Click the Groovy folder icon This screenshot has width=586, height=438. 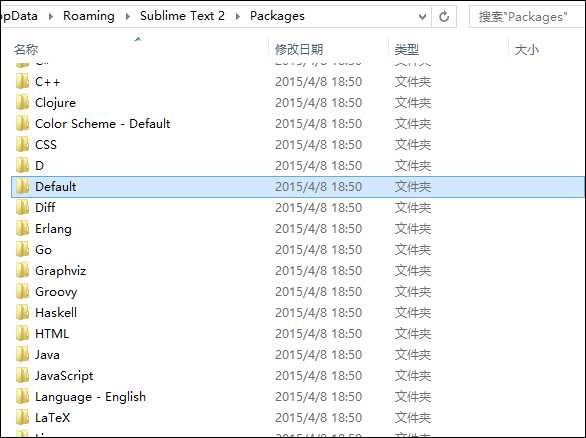tap(22, 291)
